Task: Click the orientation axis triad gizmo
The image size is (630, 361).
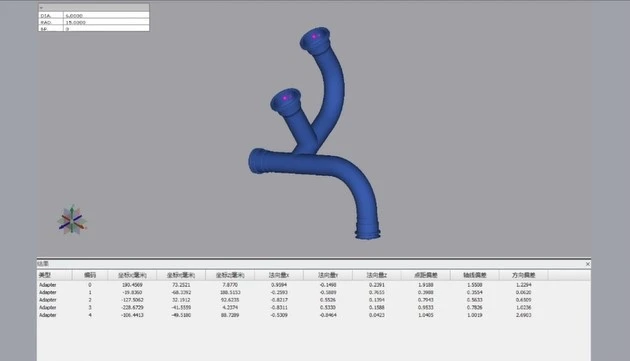Action: [x=72, y=219]
